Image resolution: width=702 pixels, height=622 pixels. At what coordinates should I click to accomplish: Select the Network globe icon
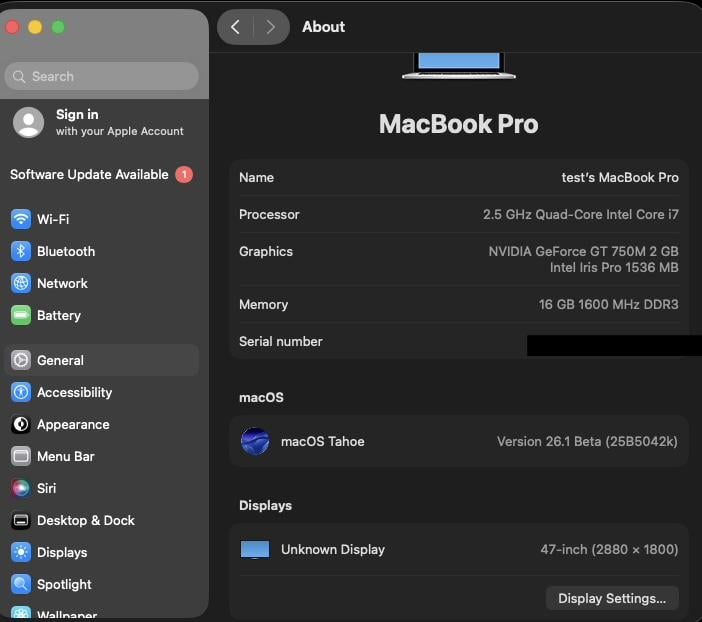coord(21,283)
